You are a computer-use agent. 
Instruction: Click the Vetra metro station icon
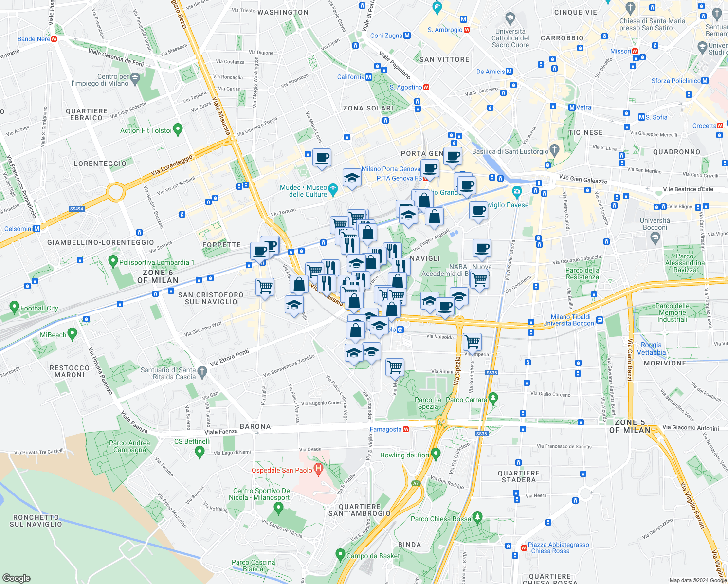(x=572, y=107)
